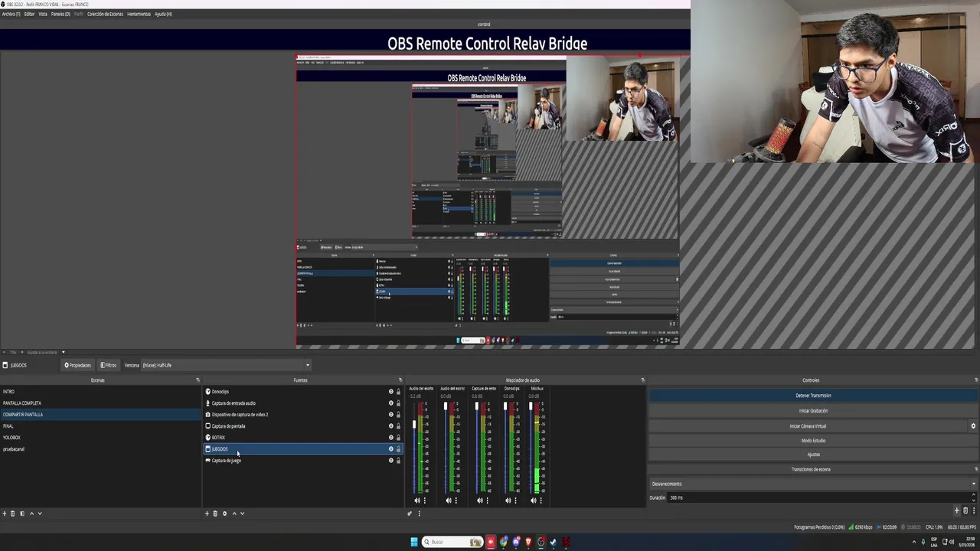Screen dimensions: 980x551
Task: Show hidden system tray icons
Action: pyautogui.click(x=913, y=542)
